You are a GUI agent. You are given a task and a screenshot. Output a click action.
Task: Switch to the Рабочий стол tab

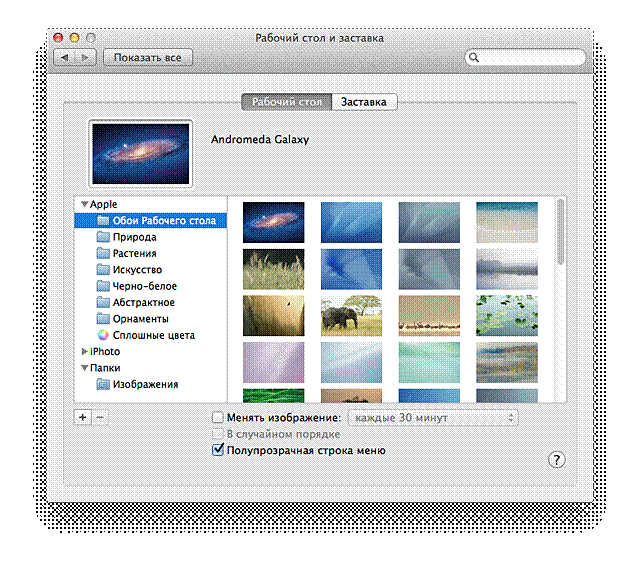tap(287, 102)
